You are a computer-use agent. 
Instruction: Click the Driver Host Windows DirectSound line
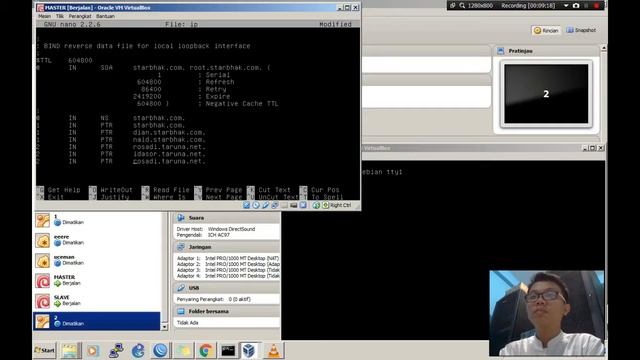216,229
